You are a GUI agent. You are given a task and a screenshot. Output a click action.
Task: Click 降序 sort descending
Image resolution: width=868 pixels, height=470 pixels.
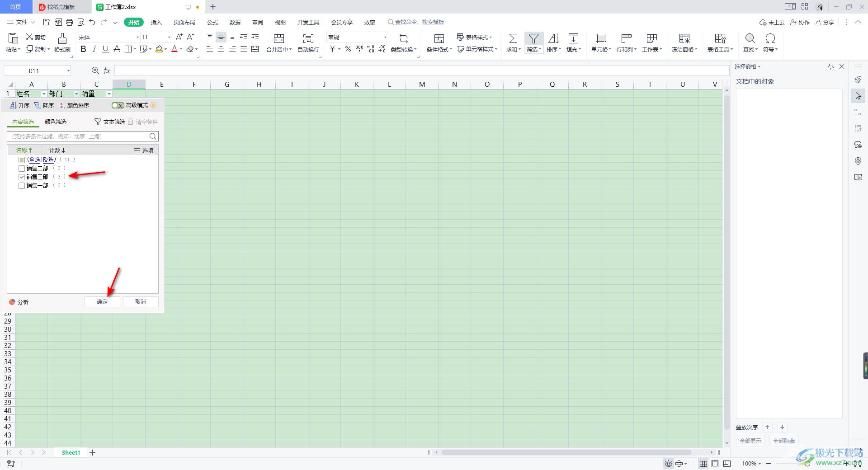pyautogui.click(x=44, y=105)
